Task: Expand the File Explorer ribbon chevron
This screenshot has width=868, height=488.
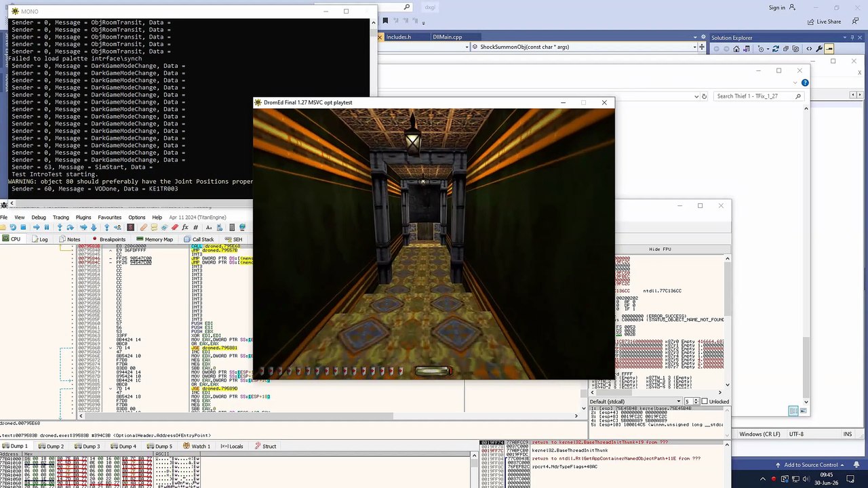Action: pos(795,83)
